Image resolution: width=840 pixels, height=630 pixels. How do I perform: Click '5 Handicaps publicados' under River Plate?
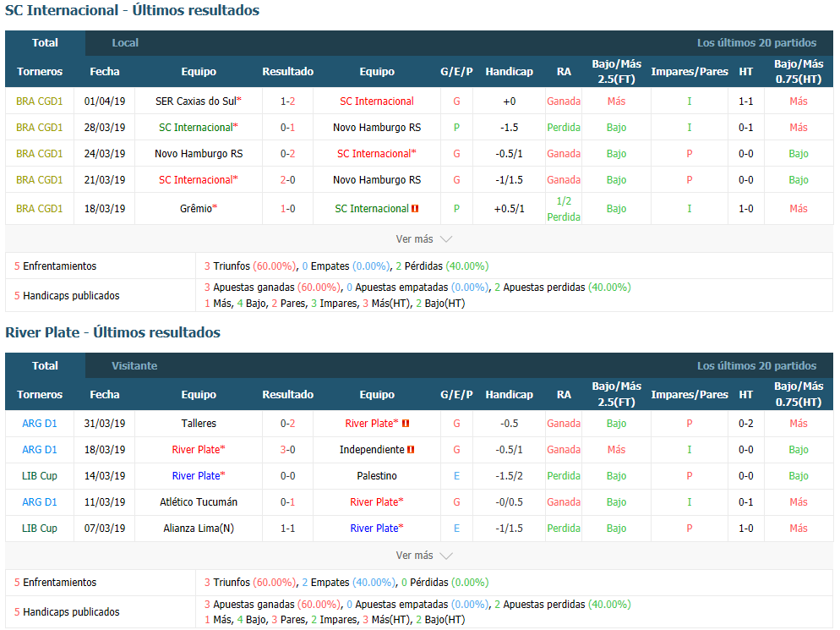coord(67,612)
